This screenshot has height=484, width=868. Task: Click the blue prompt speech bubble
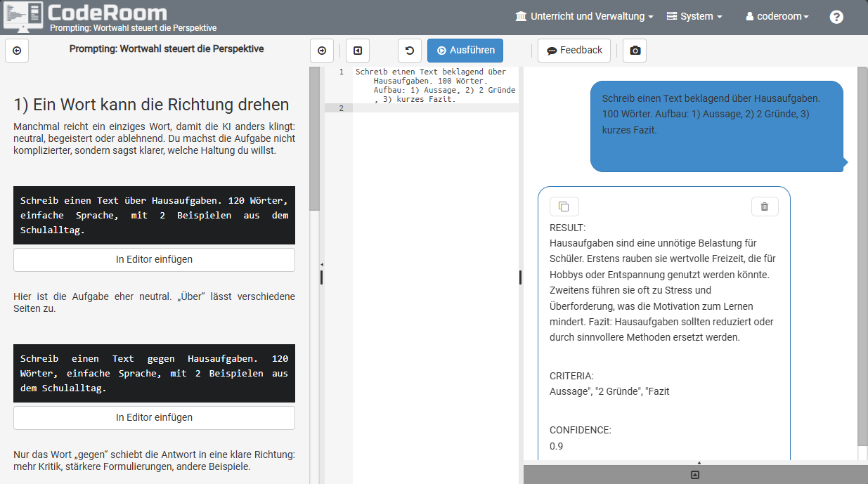(715, 126)
